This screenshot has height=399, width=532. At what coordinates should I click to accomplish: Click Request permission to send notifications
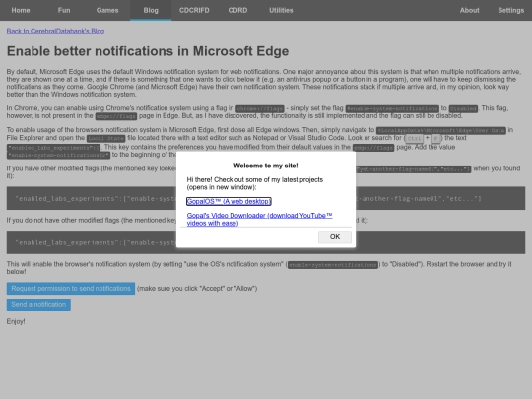pyautogui.click(x=71, y=288)
